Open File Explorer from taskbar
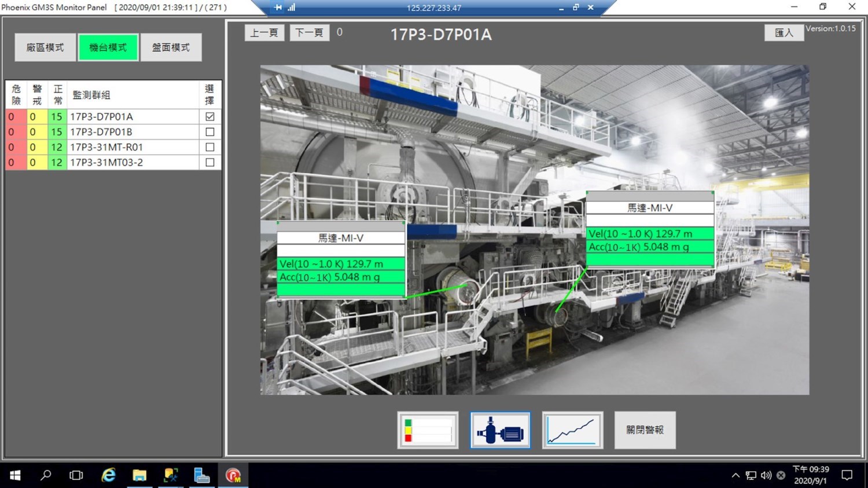Screen dimensions: 868x488 click(x=139, y=475)
